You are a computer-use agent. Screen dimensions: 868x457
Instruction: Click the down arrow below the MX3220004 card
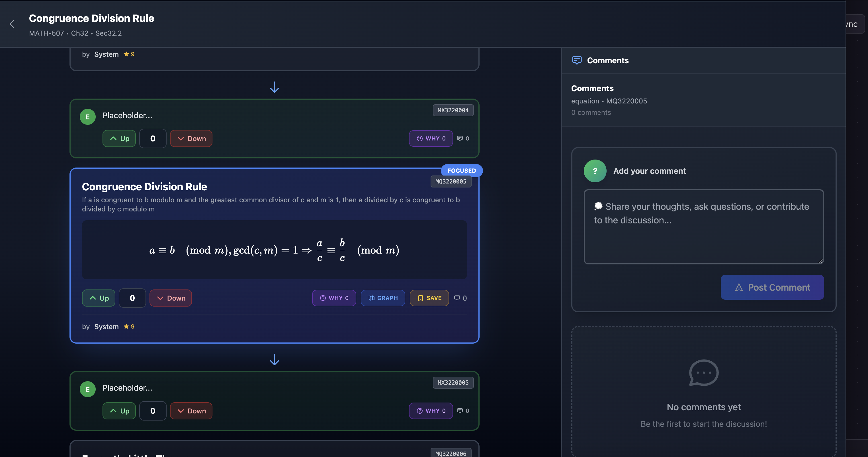tap(275, 87)
